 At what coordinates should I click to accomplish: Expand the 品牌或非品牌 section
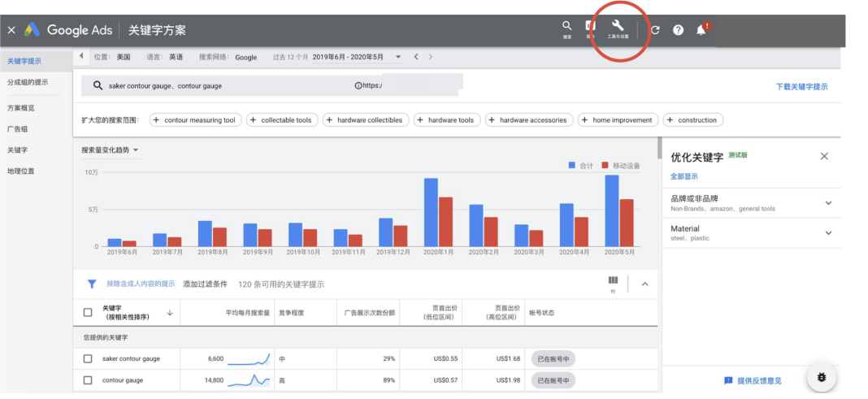[x=828, y=203]
